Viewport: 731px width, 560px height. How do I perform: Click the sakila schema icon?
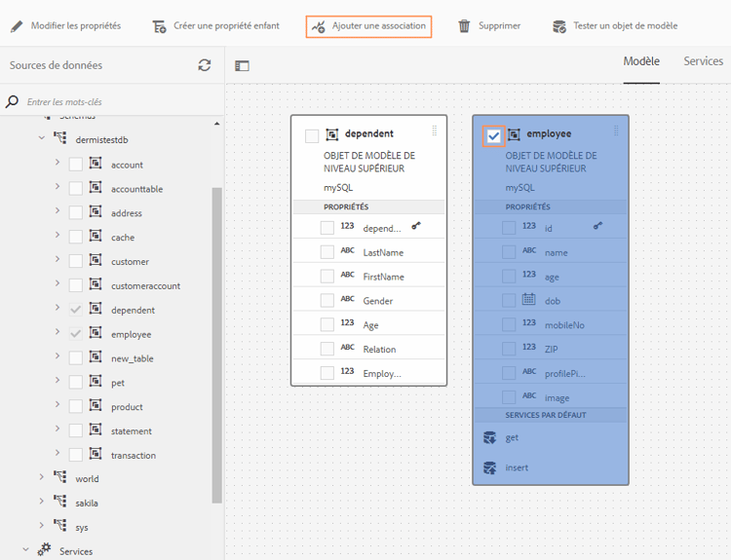(59, 501)
